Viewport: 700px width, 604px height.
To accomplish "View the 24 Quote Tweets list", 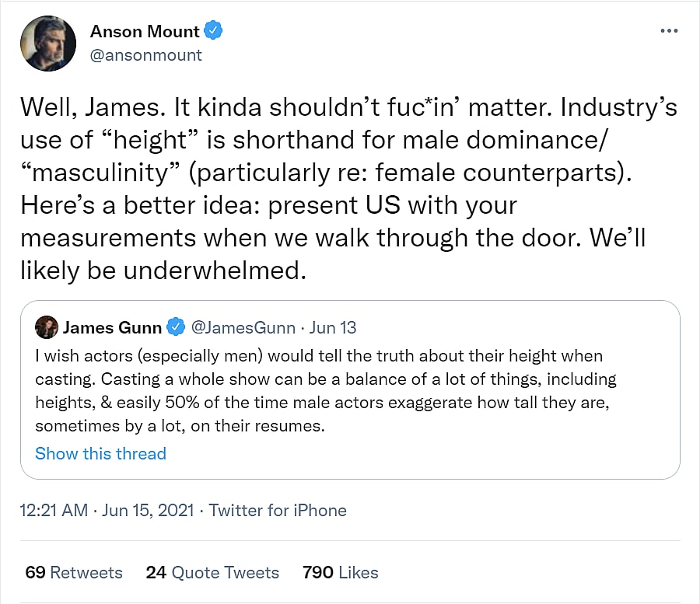I will [212, 573].
